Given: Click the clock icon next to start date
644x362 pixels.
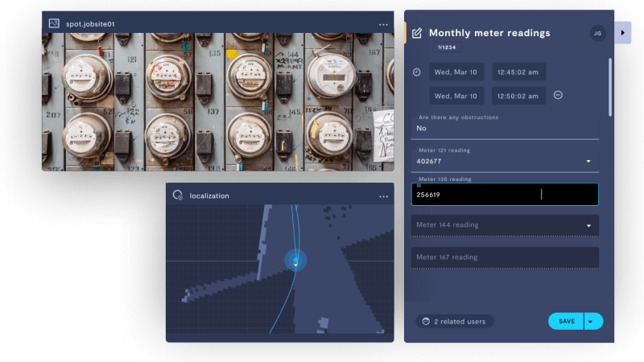Looking at the screenshot, I should click(416, 72).
